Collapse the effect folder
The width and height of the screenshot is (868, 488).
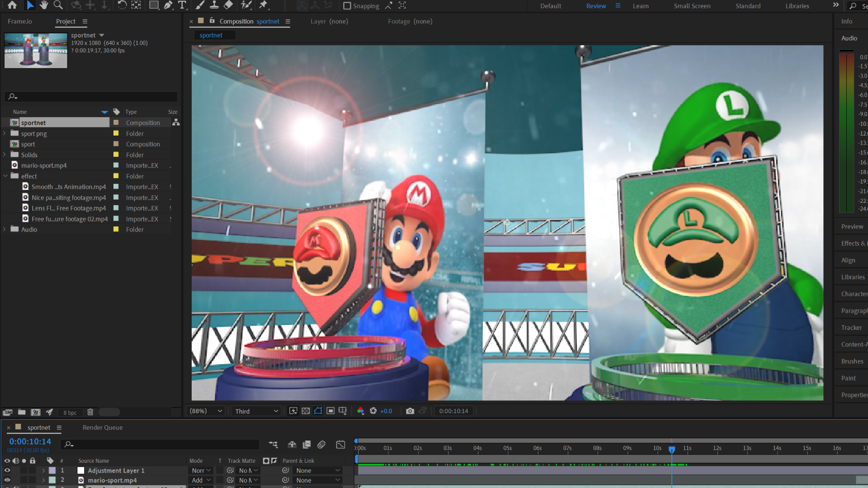click(5, 176)
